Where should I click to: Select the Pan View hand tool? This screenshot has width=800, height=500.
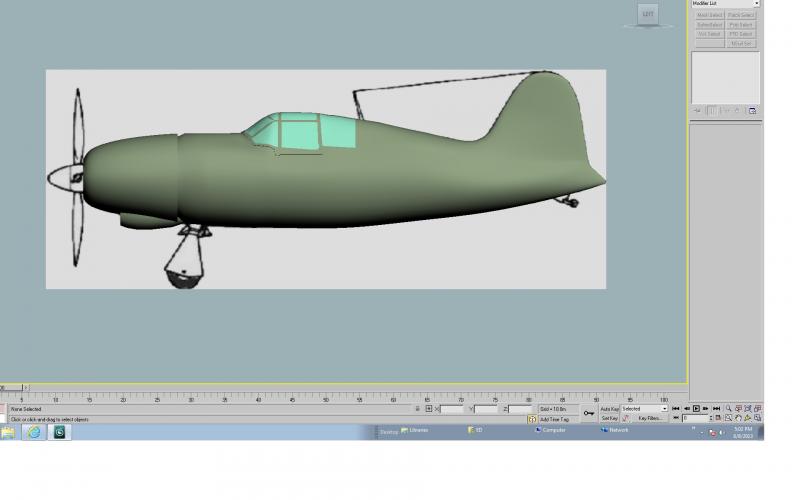coord(738,418)
